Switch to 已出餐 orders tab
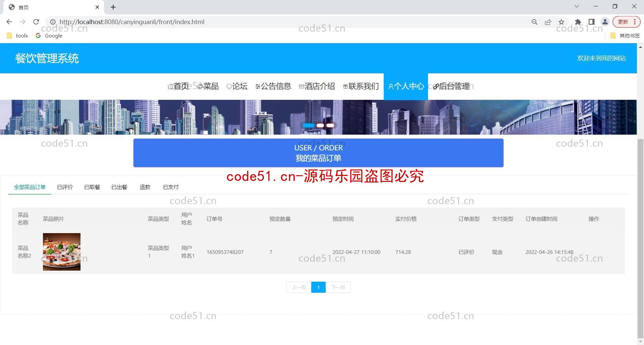 (x=119, y=187)
